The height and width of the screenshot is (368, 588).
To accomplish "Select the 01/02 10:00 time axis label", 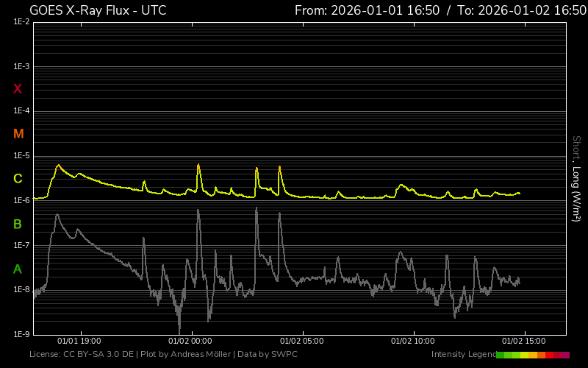I will click(413, 342).
